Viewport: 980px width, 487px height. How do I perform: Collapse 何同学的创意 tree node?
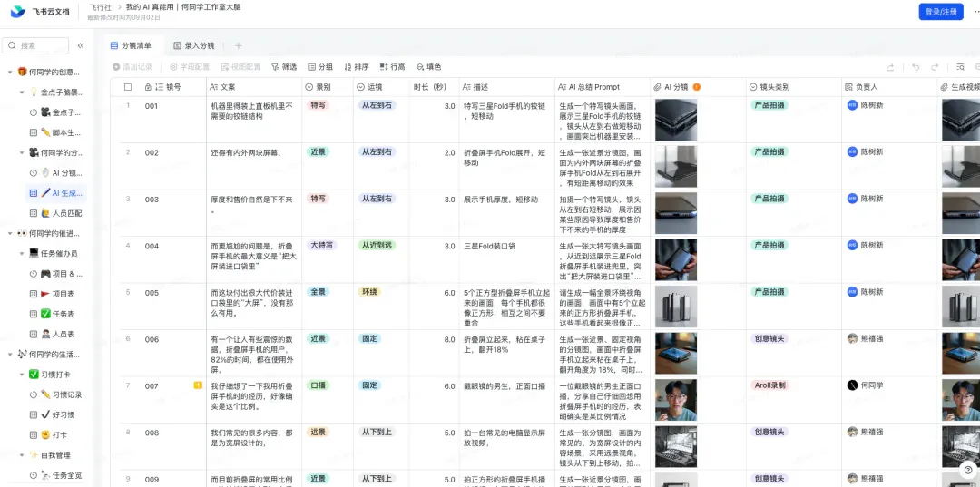10,73
